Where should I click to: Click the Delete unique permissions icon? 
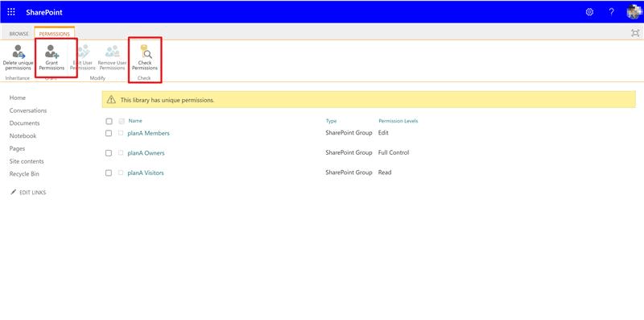[18, 52]
